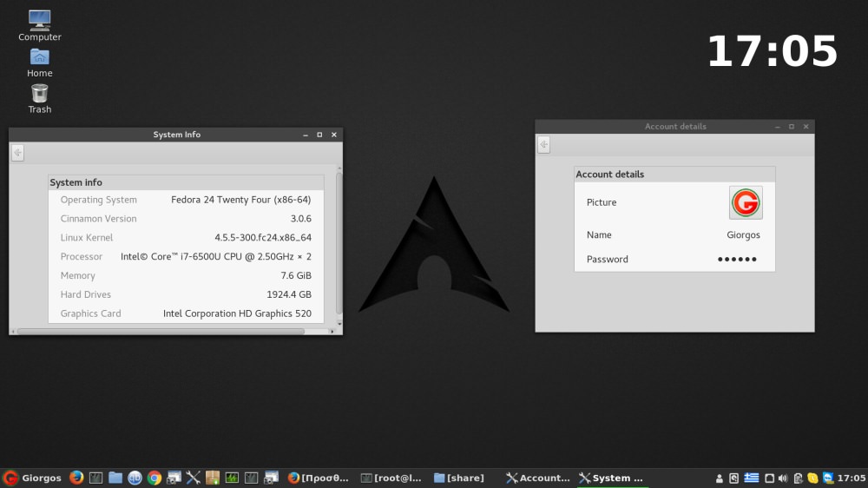Image resolution: width=868 pixels, height=488 pixels.
Task: Open the Trash desktop icon
Action: 39,97
